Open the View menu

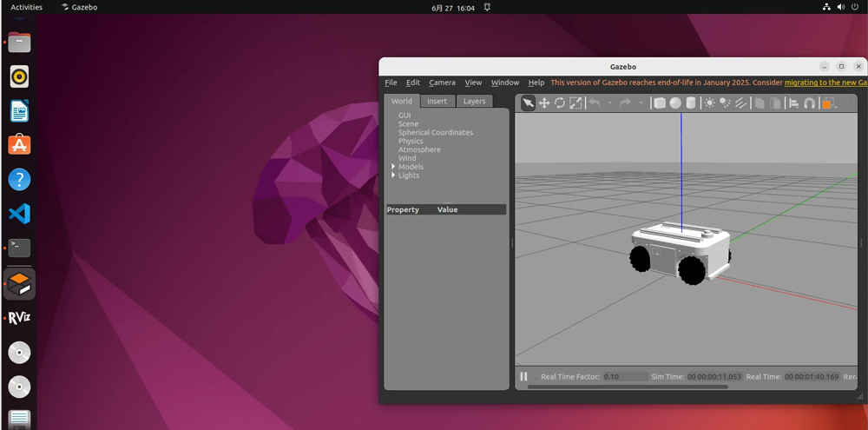(473, 83)
